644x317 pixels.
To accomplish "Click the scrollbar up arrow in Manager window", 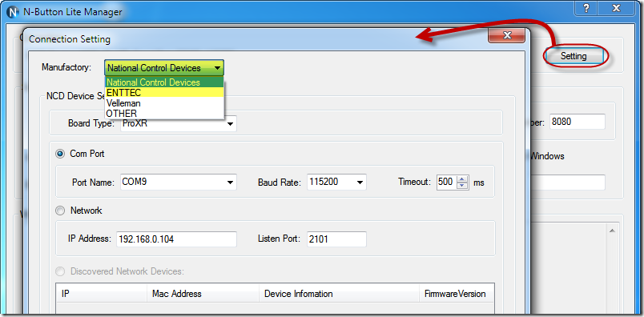I will pos(611,231).
